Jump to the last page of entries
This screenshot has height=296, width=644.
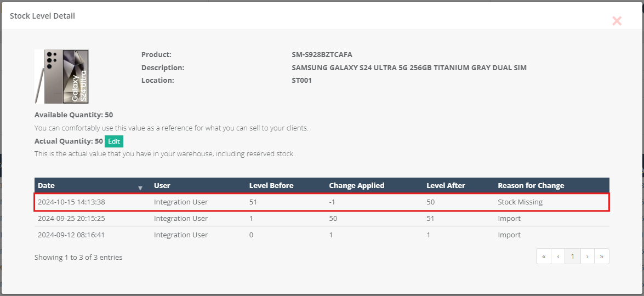pyautogui.click(x=602, y=257)
